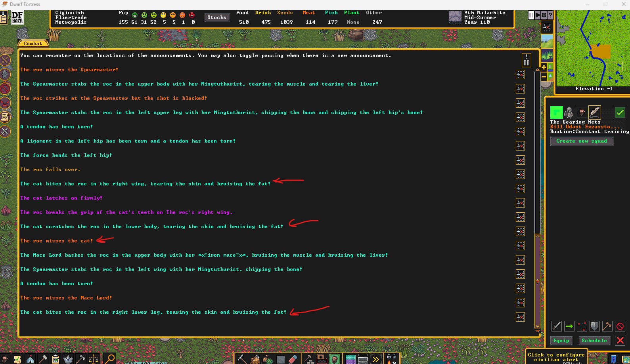Zoom out with the minus button
The image size is (630, 364).
(544, 76)
